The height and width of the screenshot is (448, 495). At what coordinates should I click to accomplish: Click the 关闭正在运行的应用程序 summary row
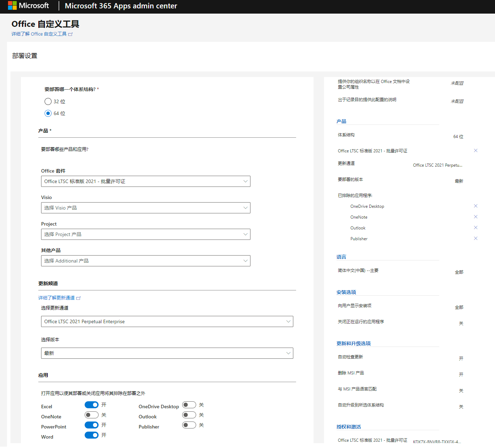(x=401, y=322)
